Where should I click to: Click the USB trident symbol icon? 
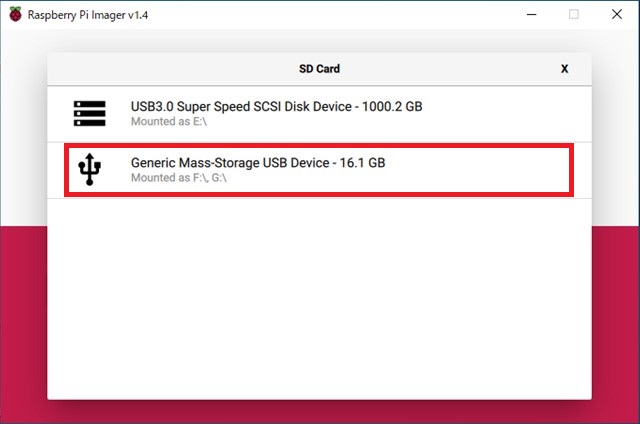tap(89, 169)
